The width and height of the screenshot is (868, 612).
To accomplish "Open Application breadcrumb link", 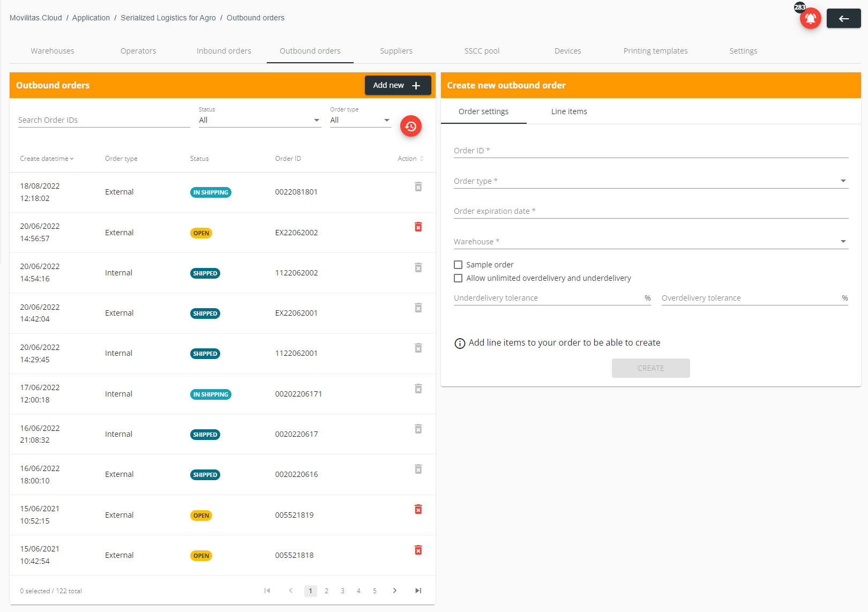I will click(x=91, y=18).
